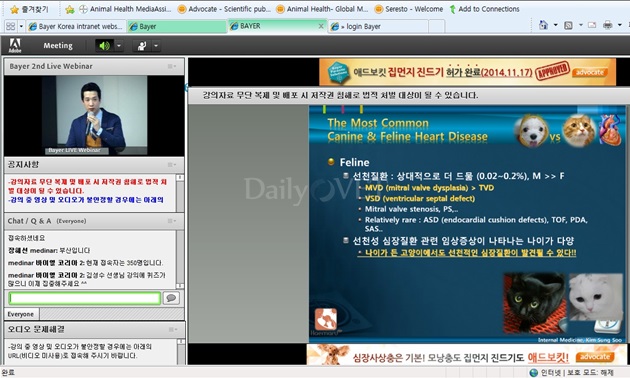Image resolution: width=630 pixels, height=378 pixels.
Task: Click the internet zone globe icon in status bar
Action: (534, 373)
